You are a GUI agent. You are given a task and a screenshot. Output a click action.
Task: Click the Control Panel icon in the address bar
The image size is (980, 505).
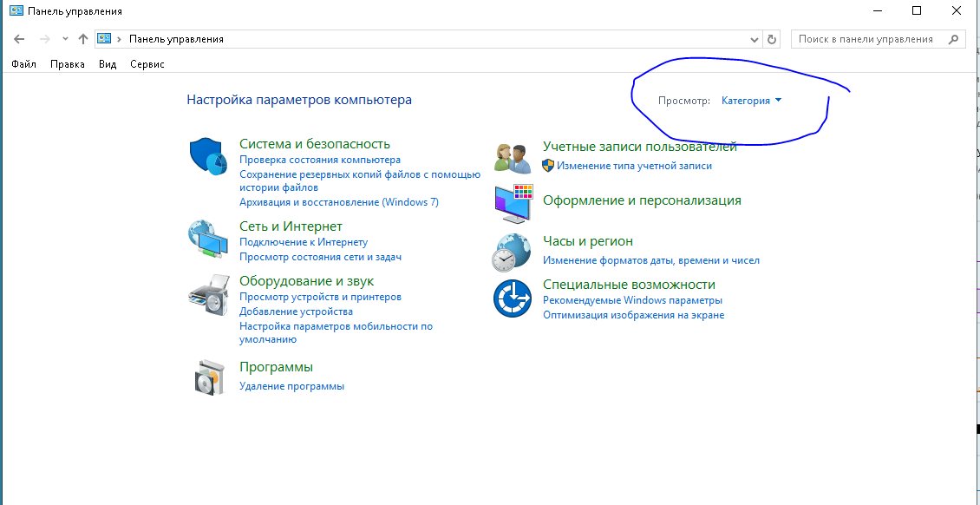(104, 39)
